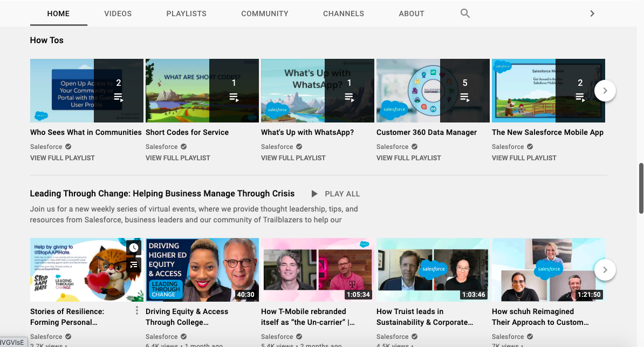Open New Salesforce Mobile App thumbnail

click(x=549, y=91)
